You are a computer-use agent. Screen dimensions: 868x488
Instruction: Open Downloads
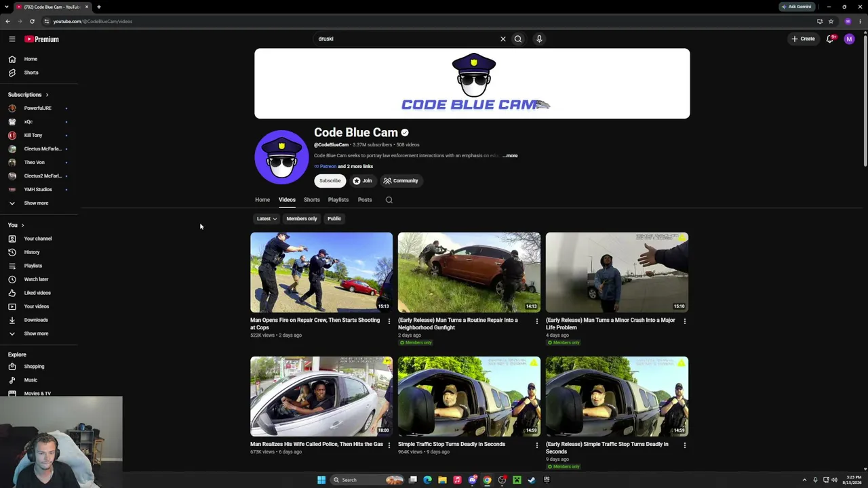pos(36,320)
